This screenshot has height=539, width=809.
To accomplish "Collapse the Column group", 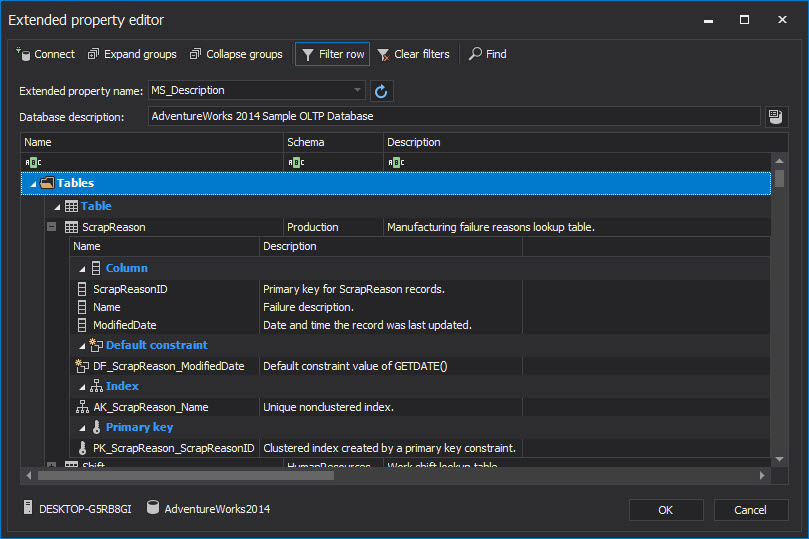I will click(82, 268).
